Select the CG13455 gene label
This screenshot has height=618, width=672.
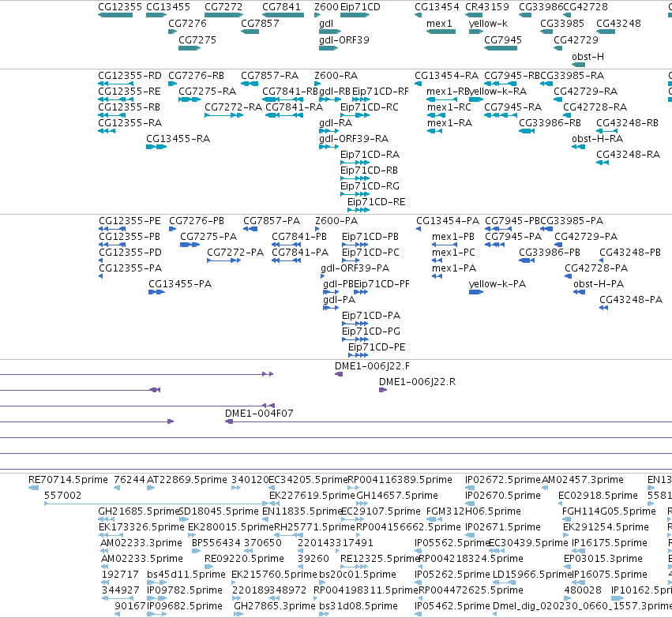click(168, 7)
